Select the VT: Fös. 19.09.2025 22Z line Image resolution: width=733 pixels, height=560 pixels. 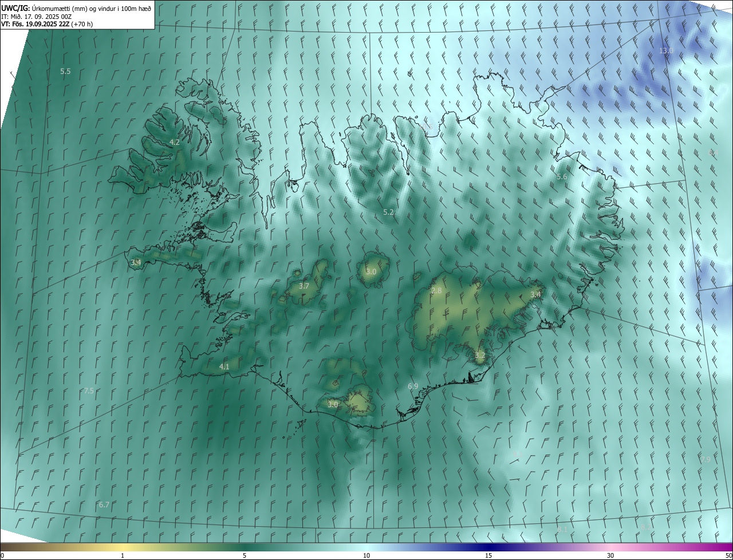[x=47, y=24]
